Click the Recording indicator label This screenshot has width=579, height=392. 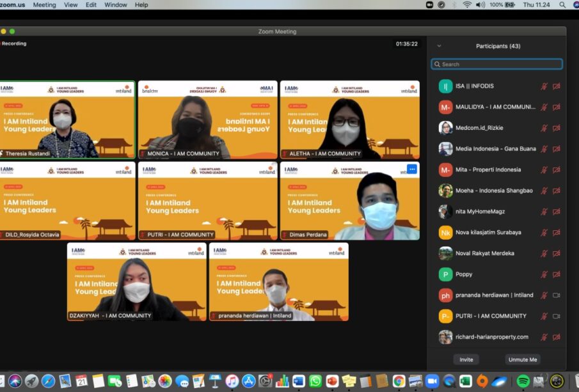[x=13, y=43]
